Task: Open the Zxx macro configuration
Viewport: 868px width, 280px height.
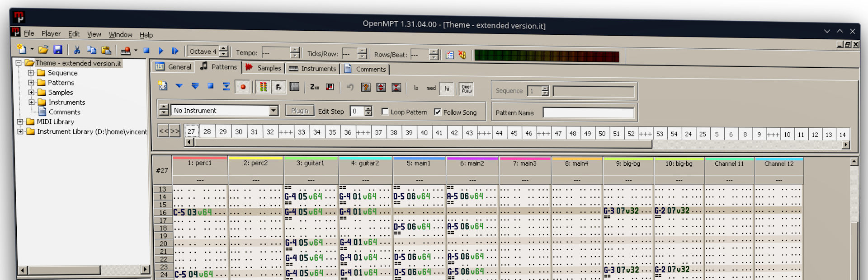Action: tap(315, 87)
